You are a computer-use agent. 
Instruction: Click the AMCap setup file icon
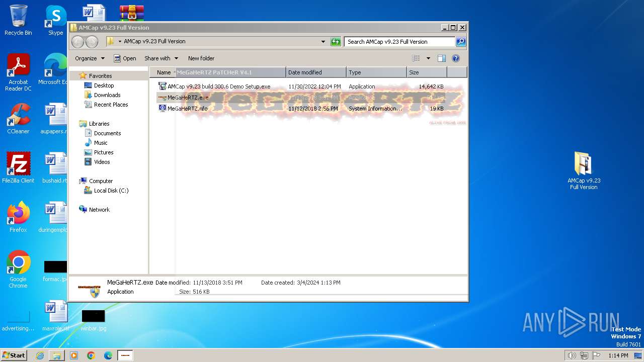click(162, 86)
